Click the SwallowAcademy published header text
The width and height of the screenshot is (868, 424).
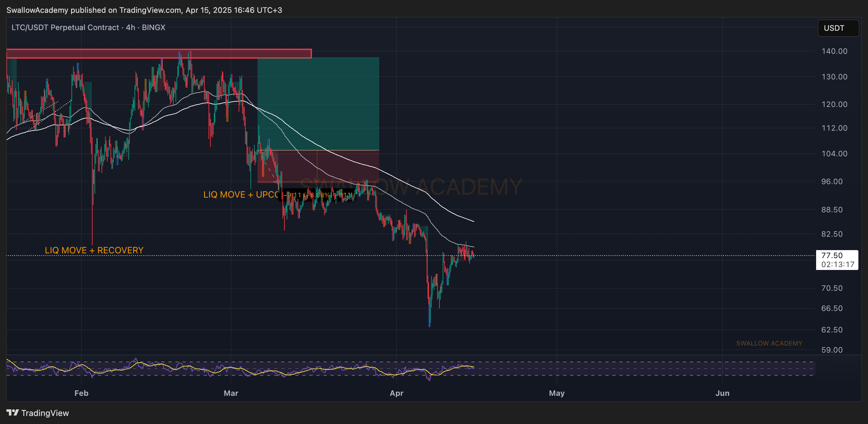click(x=144, y=10)
